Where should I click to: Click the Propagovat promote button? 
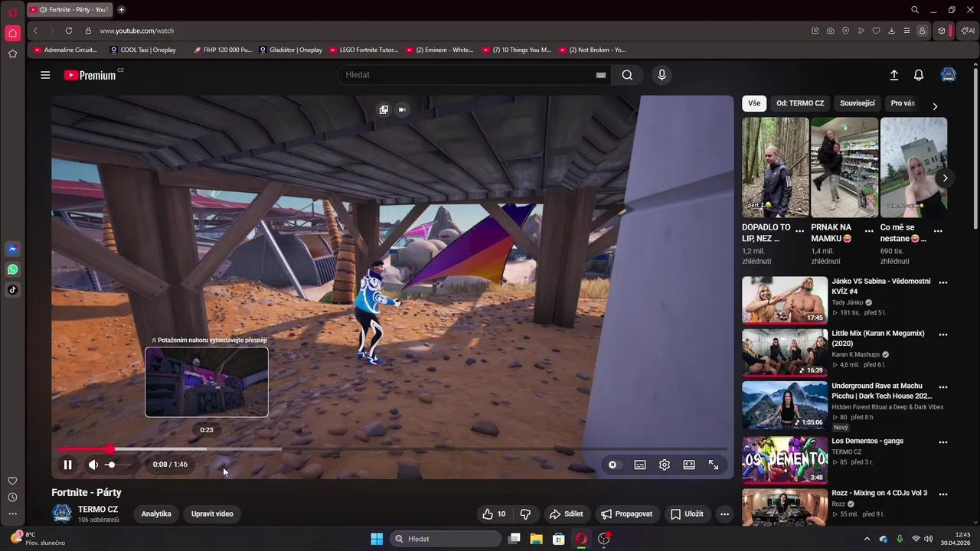point(627,514)
